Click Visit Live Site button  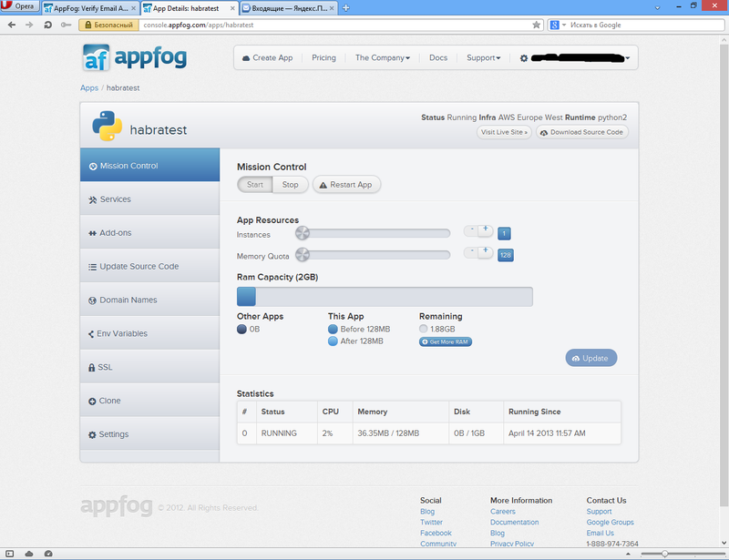pyautogui.click(x=504, y=132)
